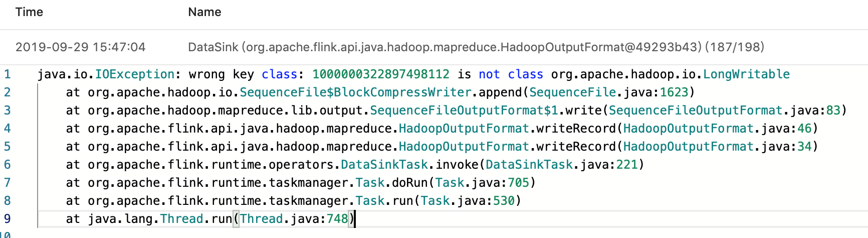This screenshot has width=868, height=238.
Task: Click line number 1 in gutter
Action: click(x=7, y=74)
